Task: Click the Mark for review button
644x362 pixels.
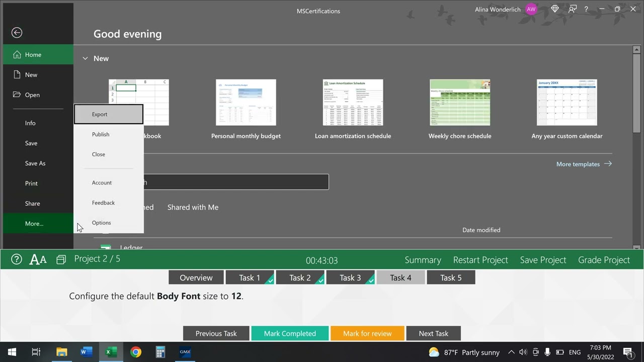Action: click(x=367, y=333)
